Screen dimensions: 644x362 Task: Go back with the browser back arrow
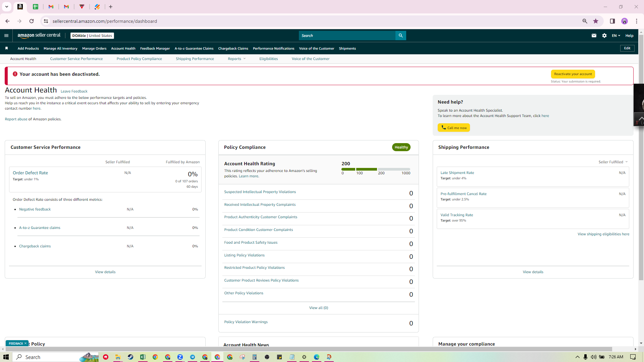[7, 21]
